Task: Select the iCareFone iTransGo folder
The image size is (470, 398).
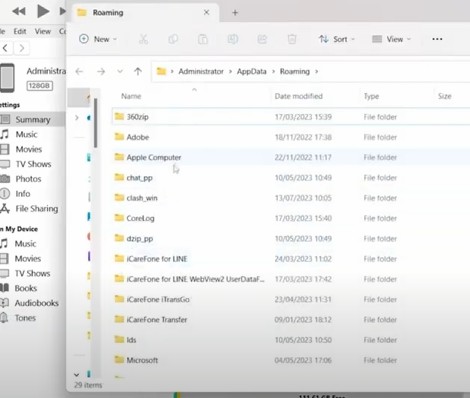Action: click(x=290, y=299)
